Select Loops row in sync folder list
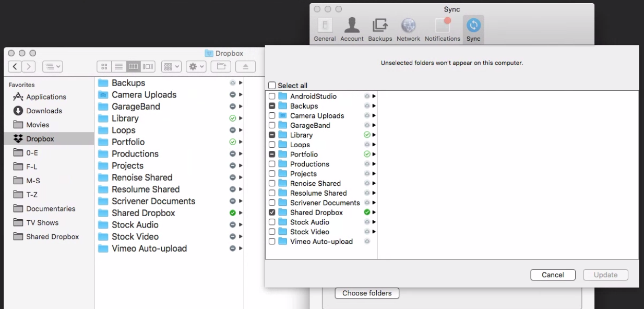The height and width of the screenshot is (309, 644). 321,145
